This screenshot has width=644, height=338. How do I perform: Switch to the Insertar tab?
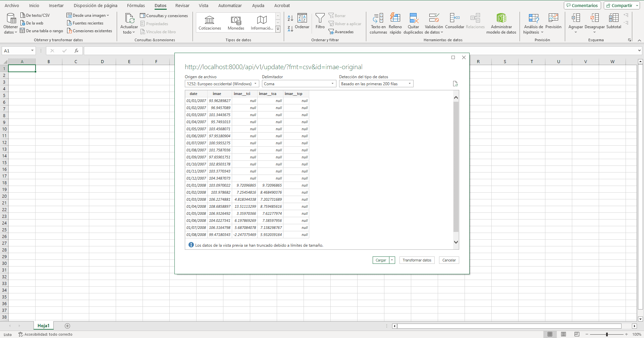point(56,5)
